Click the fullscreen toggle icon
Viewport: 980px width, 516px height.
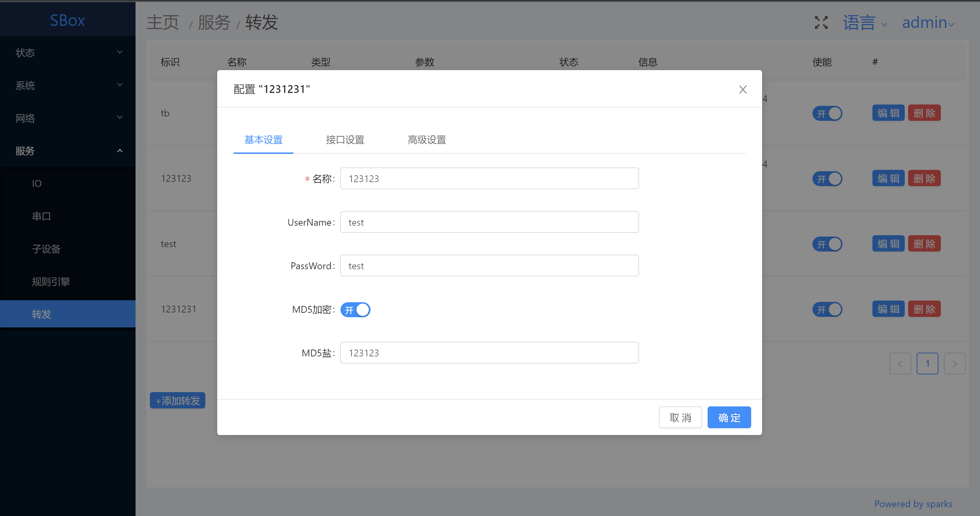pos(821,22)
